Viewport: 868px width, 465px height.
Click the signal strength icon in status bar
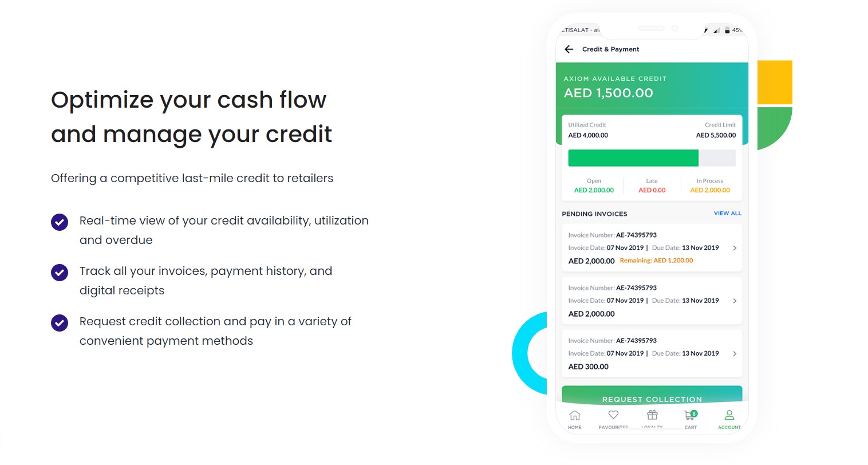[717, 30]
